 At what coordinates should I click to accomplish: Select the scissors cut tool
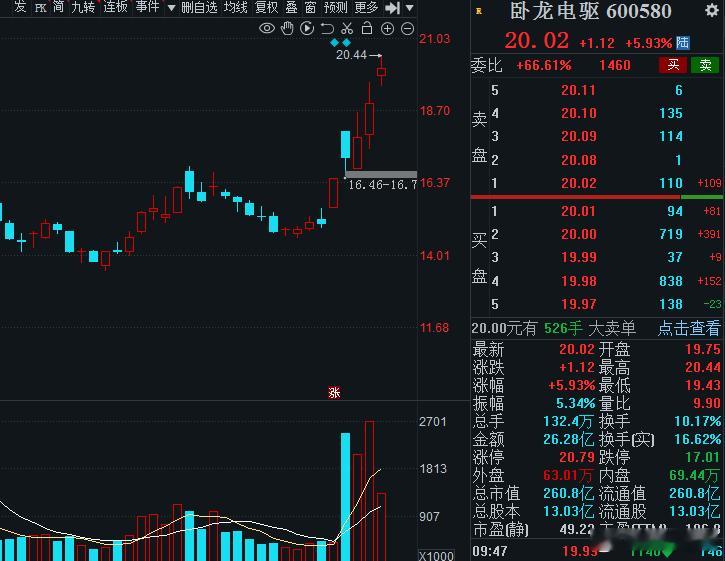(347, 29)
